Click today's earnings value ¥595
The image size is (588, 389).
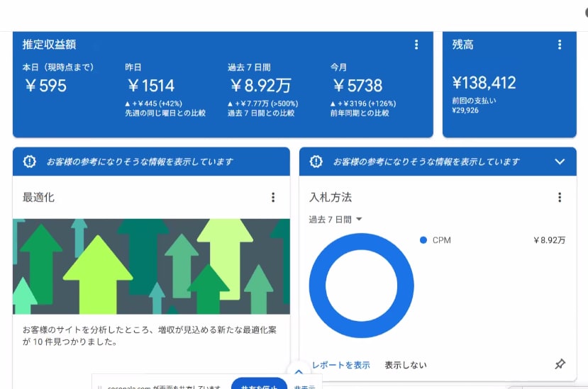click(x=46, y=86)
